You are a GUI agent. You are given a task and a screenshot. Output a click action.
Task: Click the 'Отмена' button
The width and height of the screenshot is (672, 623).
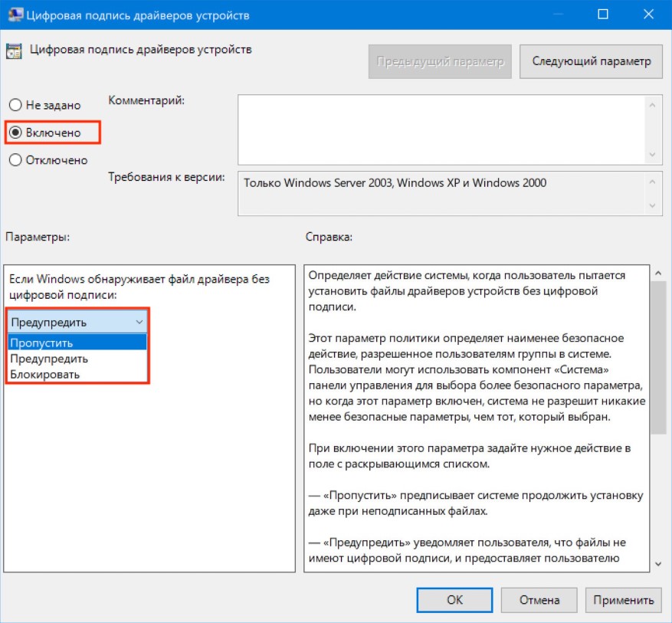pyautogui.click(x=539, y=599)
